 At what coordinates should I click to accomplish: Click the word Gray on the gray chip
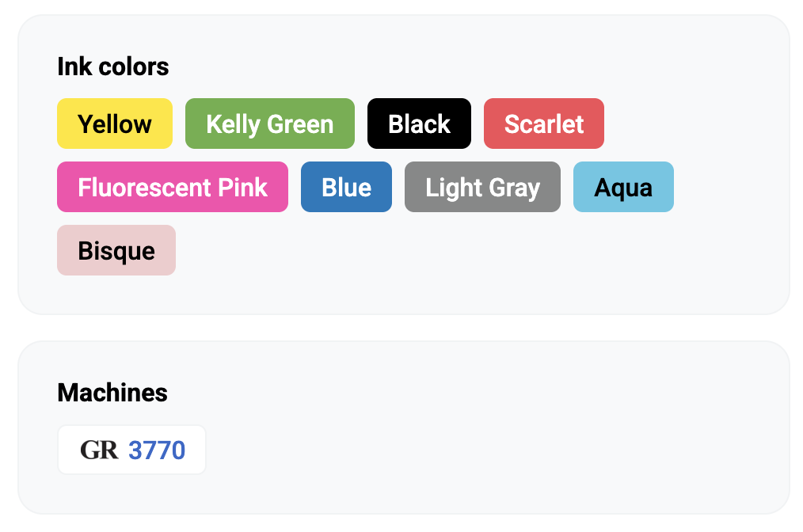[515, 187]
